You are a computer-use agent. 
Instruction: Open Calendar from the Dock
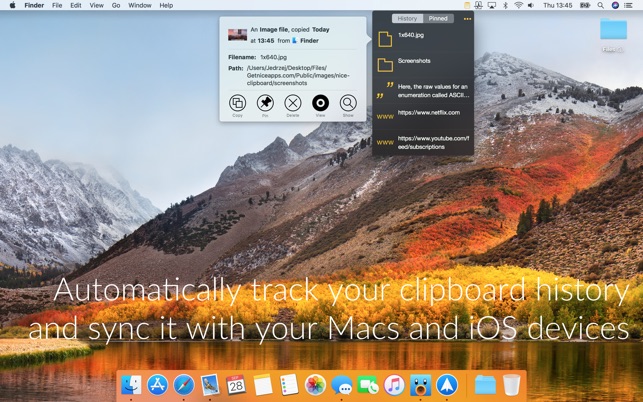236,385
